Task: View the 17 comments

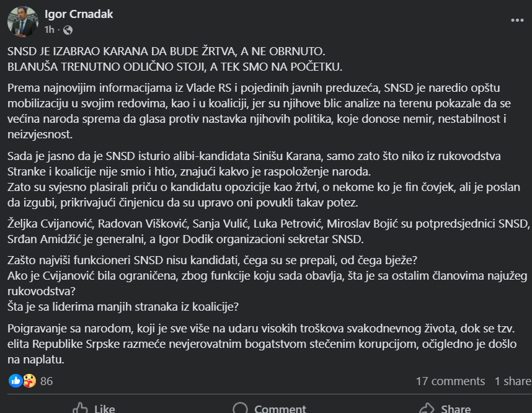Action: pyautogui.click(x=450, y=381)
